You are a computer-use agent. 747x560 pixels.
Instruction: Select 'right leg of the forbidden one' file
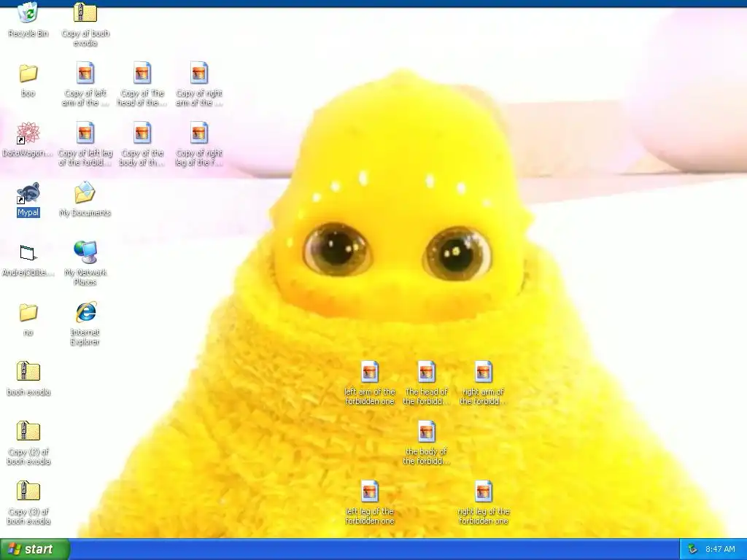coord(483,491)
